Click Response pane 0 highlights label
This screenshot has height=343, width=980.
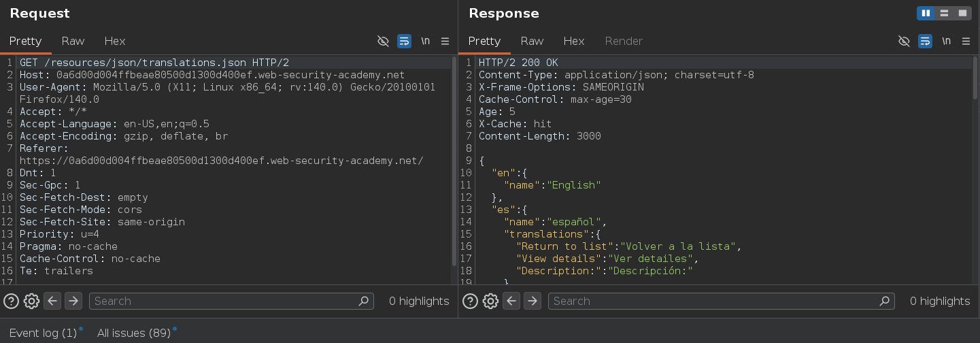(x=940, y=301)
